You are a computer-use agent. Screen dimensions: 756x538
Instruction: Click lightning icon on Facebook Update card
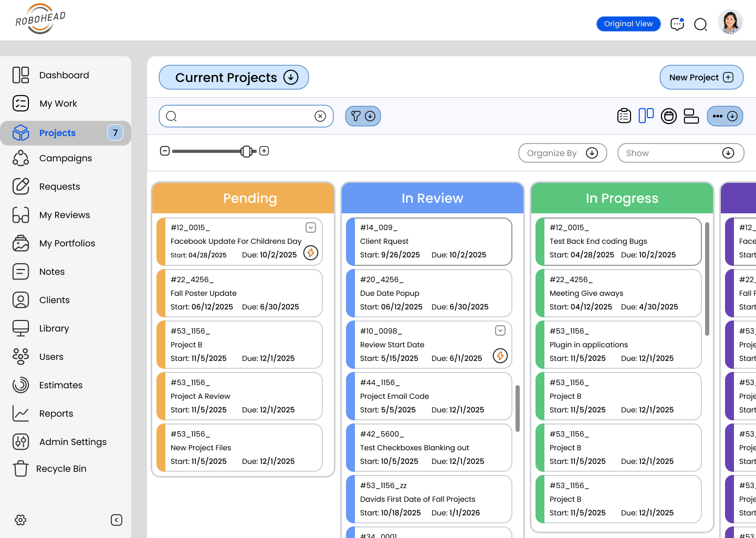pyautogui.click(x=311, y=253)
